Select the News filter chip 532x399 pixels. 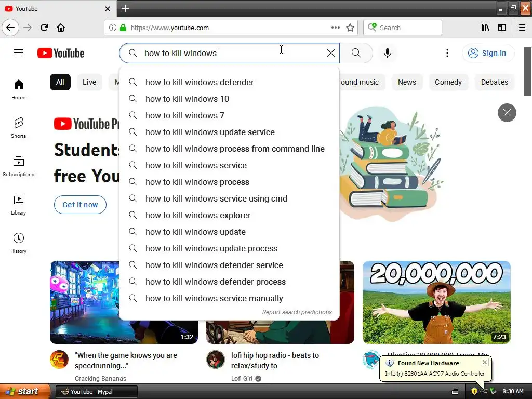[x=407, y=82]
